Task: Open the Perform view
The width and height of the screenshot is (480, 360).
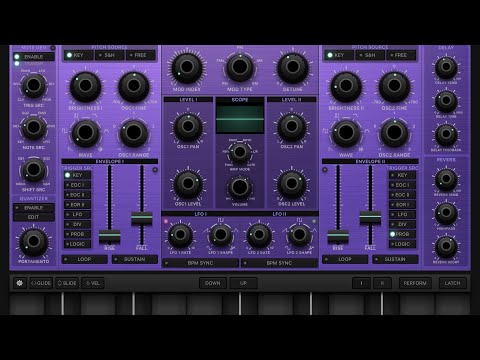Action: pyautogui.click(x=415, y=283)
